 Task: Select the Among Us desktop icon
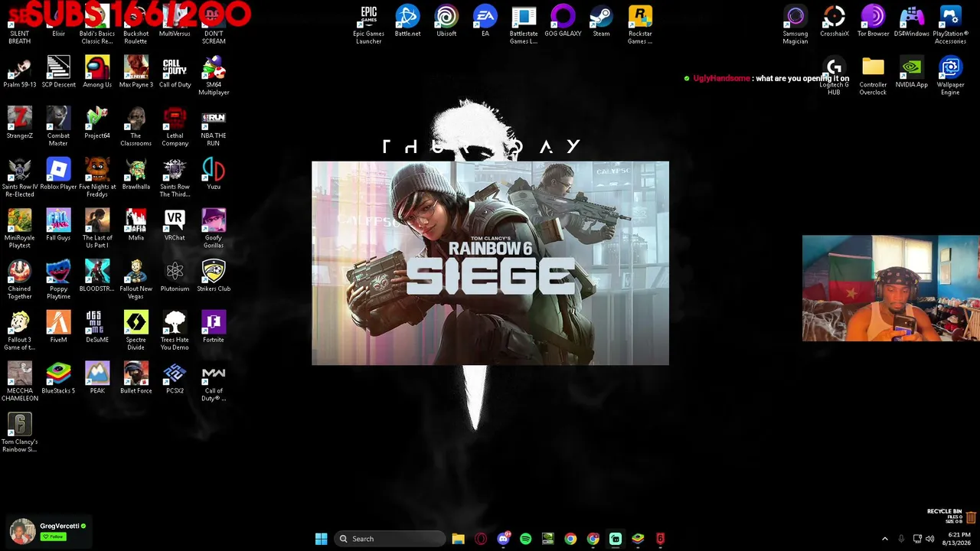click(97, 72)
